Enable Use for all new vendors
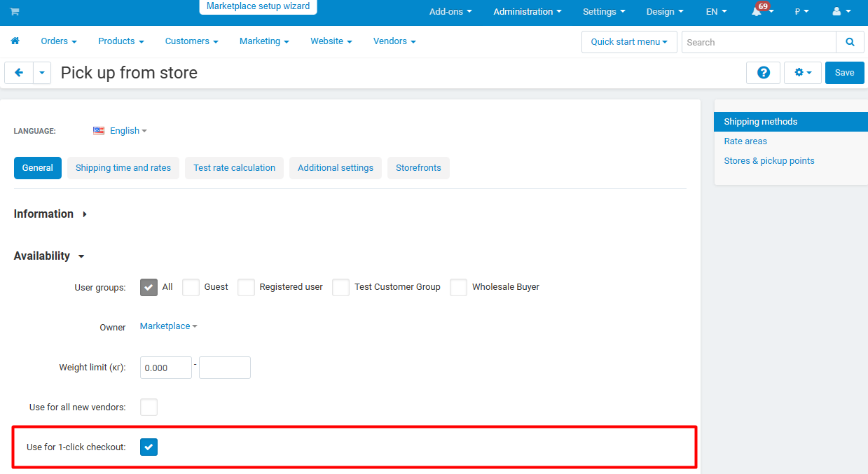Screen dimensions: 868x474 pyautogui.click(x=149, y=407)
